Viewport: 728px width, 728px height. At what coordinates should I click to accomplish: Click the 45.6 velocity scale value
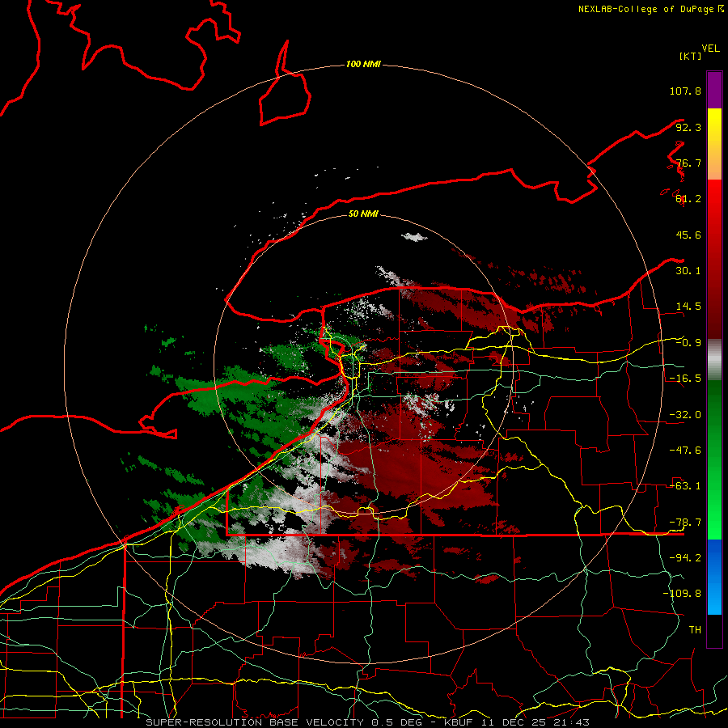688,235
